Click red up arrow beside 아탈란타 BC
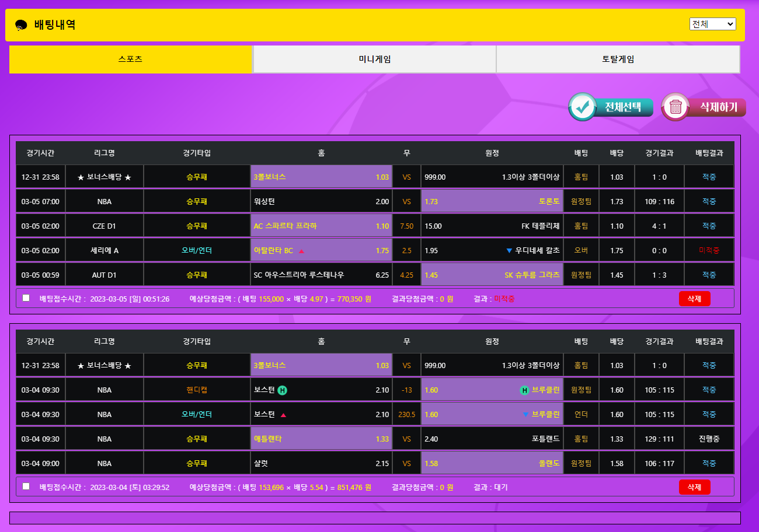This screenshot has width=759, height=532. [301, 251]
